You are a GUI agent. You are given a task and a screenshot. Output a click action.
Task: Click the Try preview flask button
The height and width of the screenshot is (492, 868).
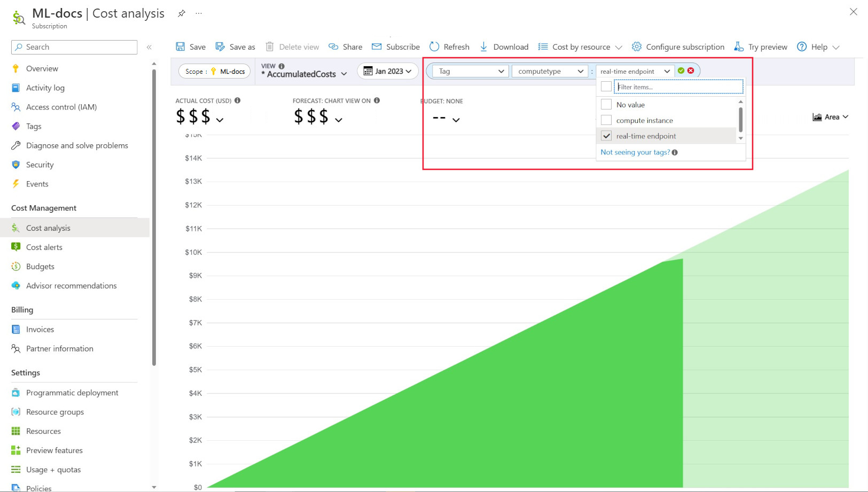tap(761, 46)
